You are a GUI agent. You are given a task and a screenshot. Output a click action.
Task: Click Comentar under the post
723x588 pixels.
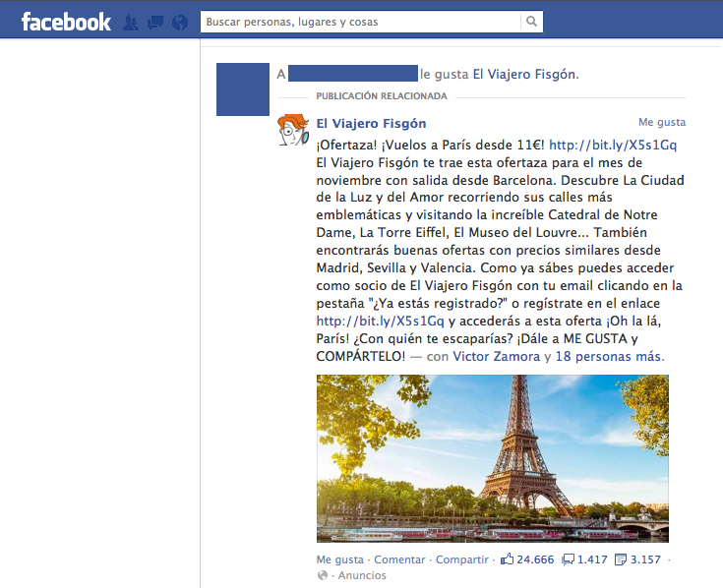click(x=399, y=559)
